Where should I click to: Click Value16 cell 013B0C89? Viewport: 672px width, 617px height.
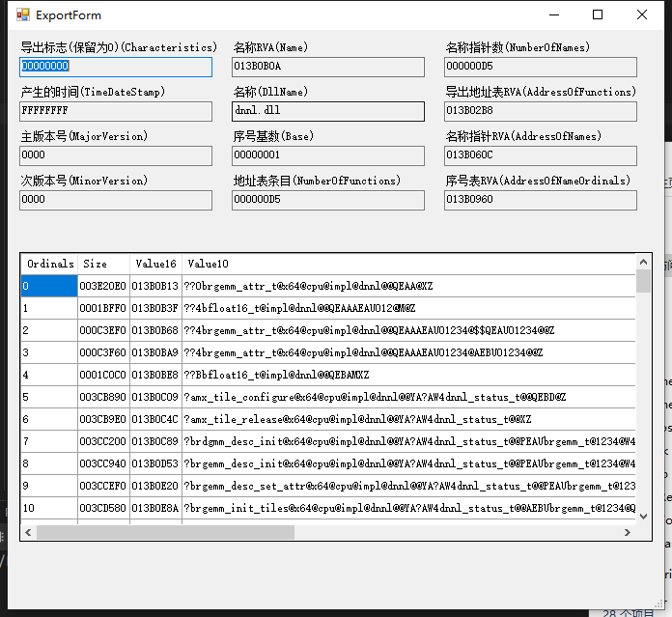tap(156, 441)
